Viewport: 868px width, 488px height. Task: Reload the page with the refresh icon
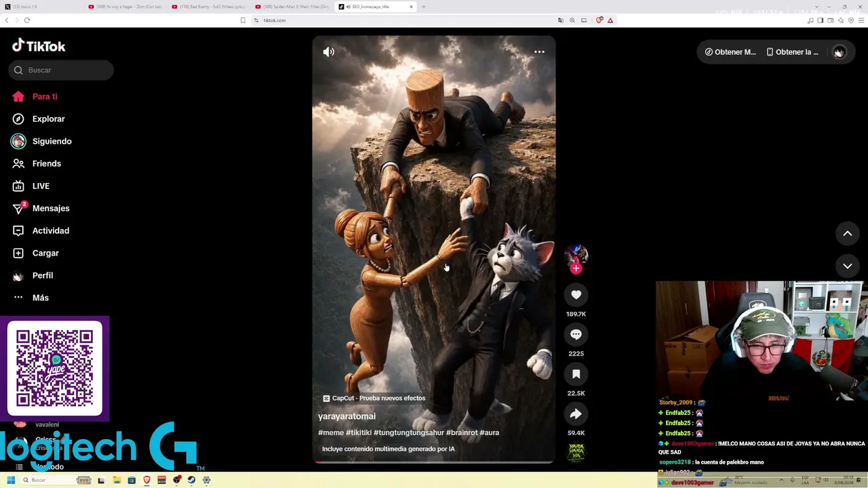point(27,20)
